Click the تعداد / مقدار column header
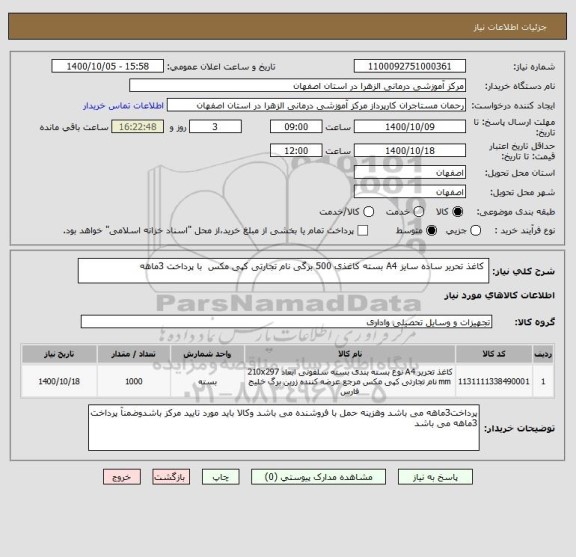 [134, 354]
